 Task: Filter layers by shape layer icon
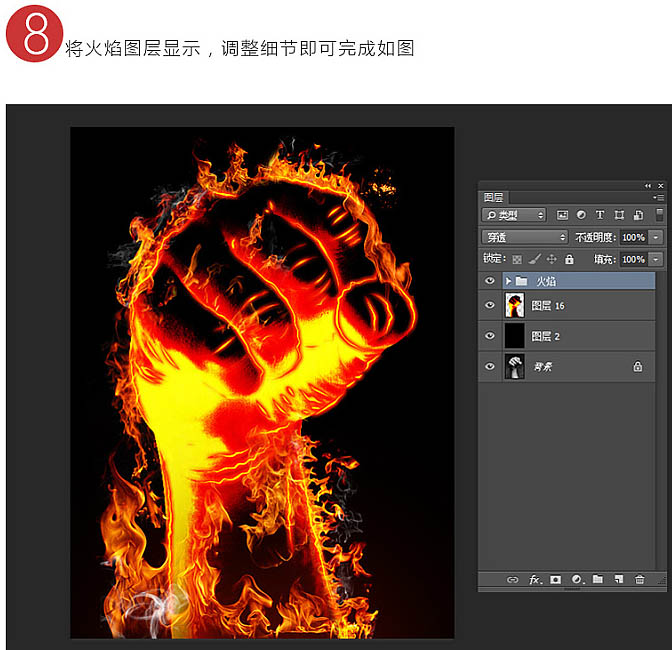coord(619,215)
